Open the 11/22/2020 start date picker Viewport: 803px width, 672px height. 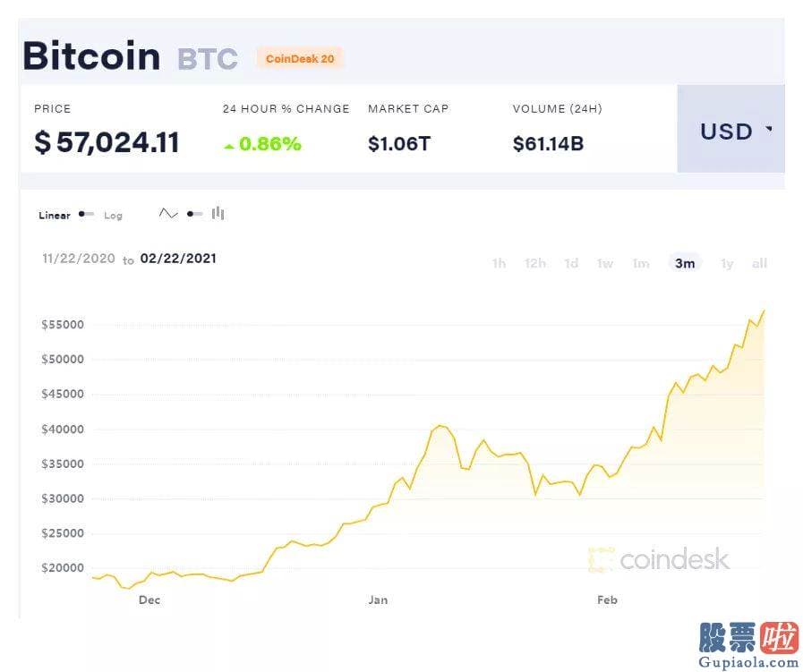coord(79,259)
